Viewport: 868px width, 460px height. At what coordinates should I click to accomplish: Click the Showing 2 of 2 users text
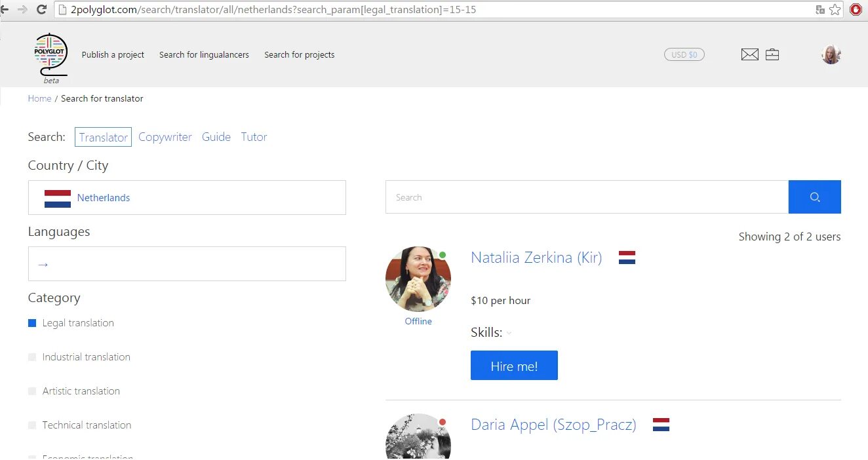[789, 237]
